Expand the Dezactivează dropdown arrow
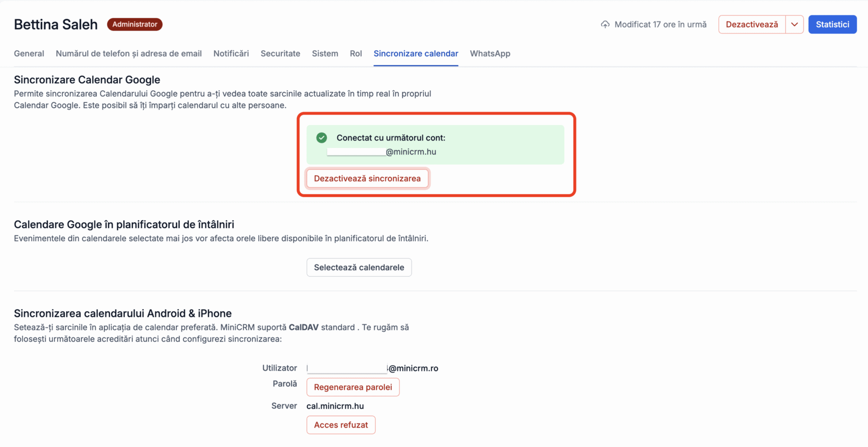The width and height of the screenshot is (868, 447). tap(794, 24)
